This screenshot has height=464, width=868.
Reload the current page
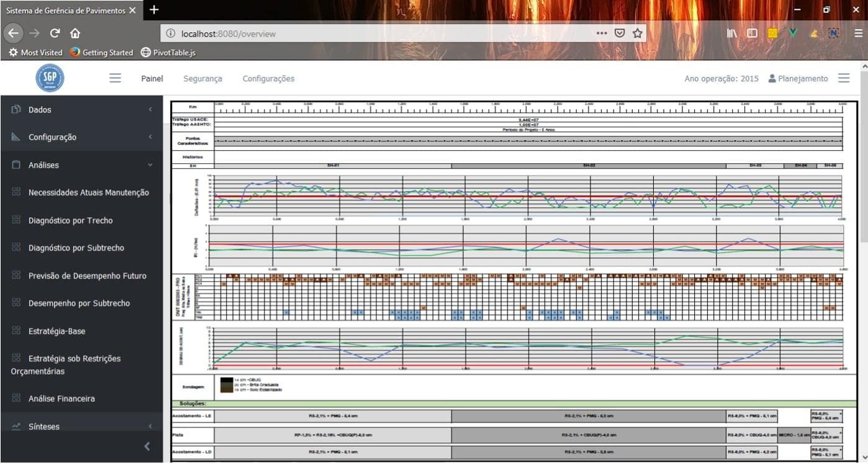[x=55, y=33]
